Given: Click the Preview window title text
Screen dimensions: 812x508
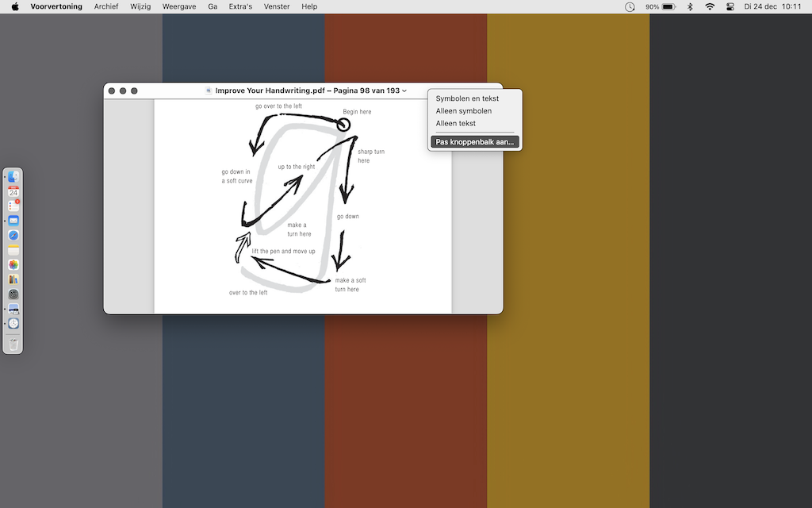Looking at the screenshot, I should [x=308, y=90].
